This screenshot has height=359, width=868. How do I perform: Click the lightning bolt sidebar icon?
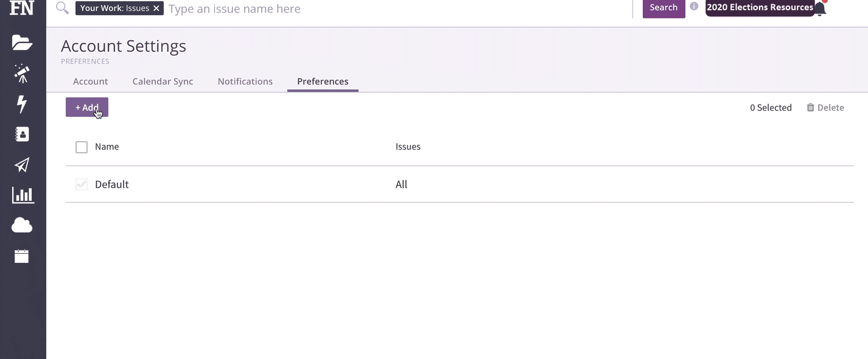coord(22,104)
